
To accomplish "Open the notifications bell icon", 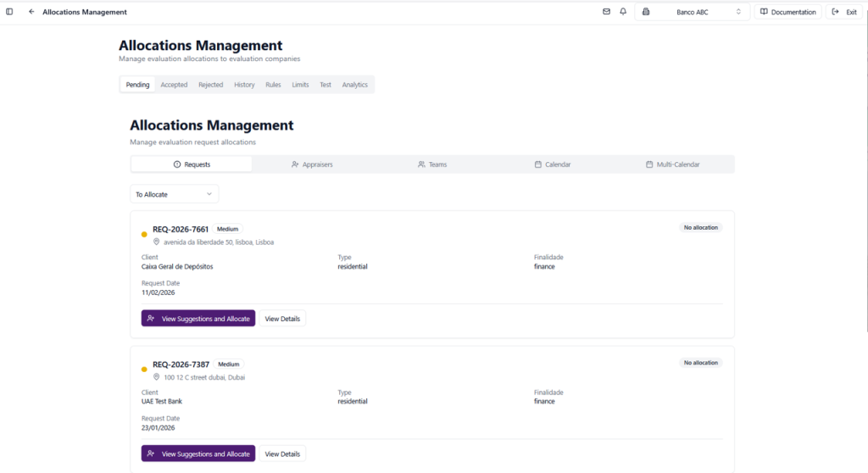I will pyautogui.click(x=623, y=12).
